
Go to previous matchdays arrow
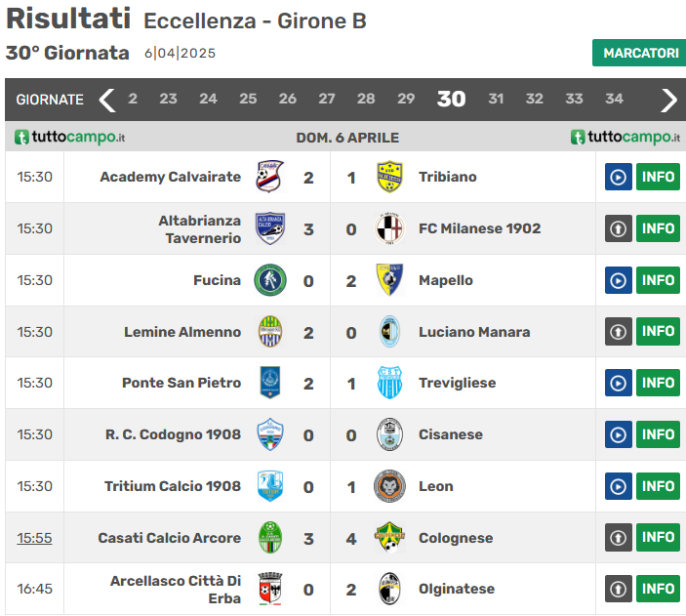107,100
